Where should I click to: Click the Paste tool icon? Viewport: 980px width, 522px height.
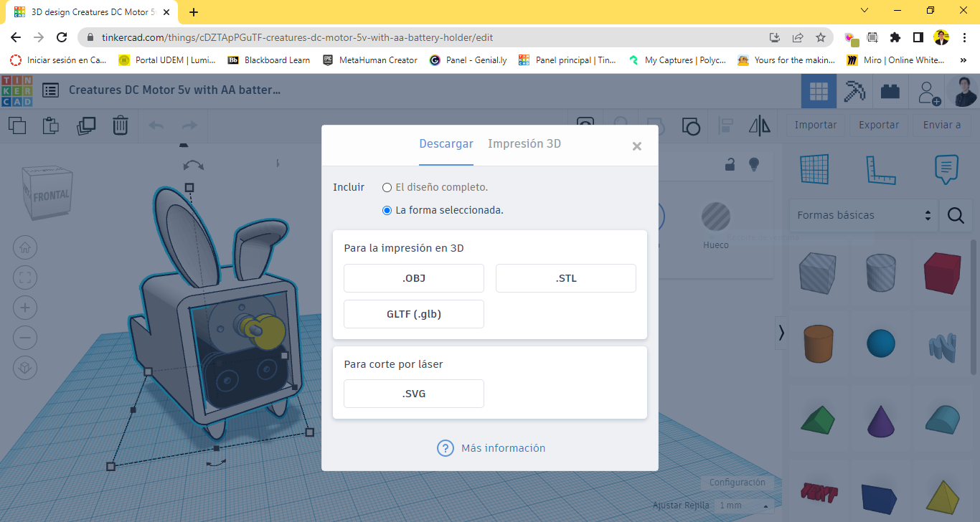click(x=51, y=125)
